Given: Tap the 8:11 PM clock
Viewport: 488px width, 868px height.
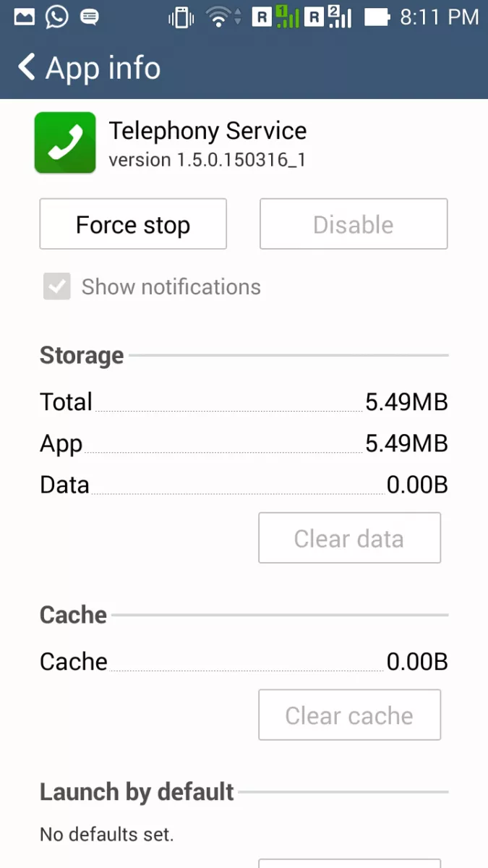Looking at the screenshot, I should pos(439,17).
